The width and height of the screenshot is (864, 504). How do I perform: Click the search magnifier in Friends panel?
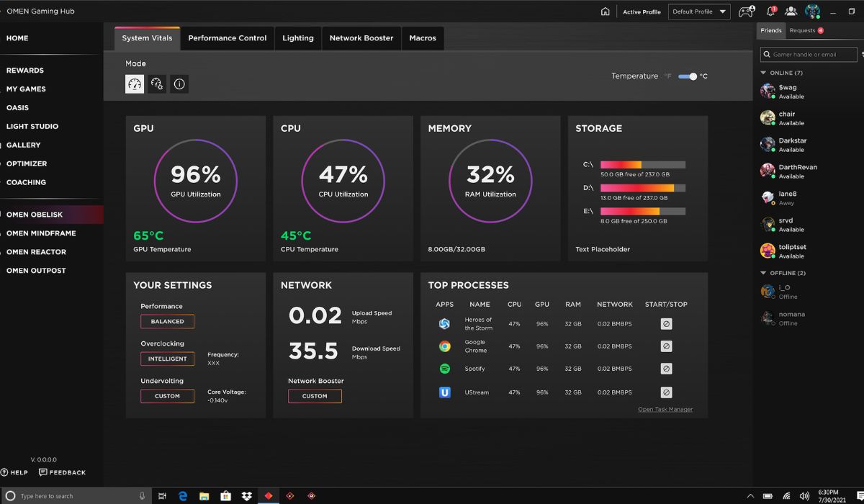(x=768, y=55)
